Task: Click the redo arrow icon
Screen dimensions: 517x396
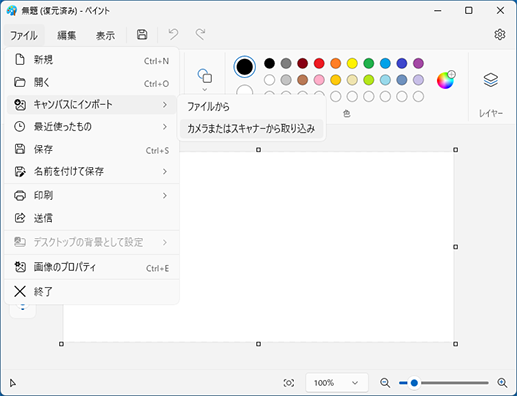Action: click(x=200, y=34)
